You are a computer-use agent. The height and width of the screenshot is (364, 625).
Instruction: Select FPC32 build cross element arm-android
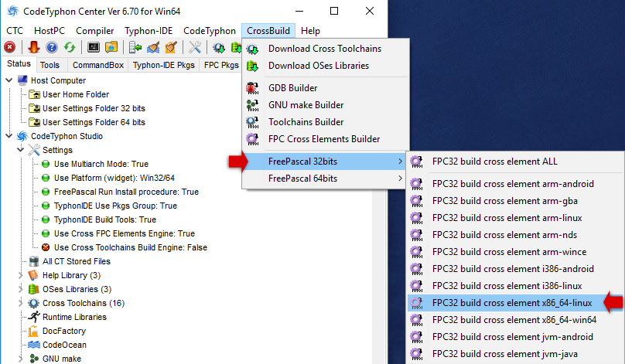tap(513, 184)
